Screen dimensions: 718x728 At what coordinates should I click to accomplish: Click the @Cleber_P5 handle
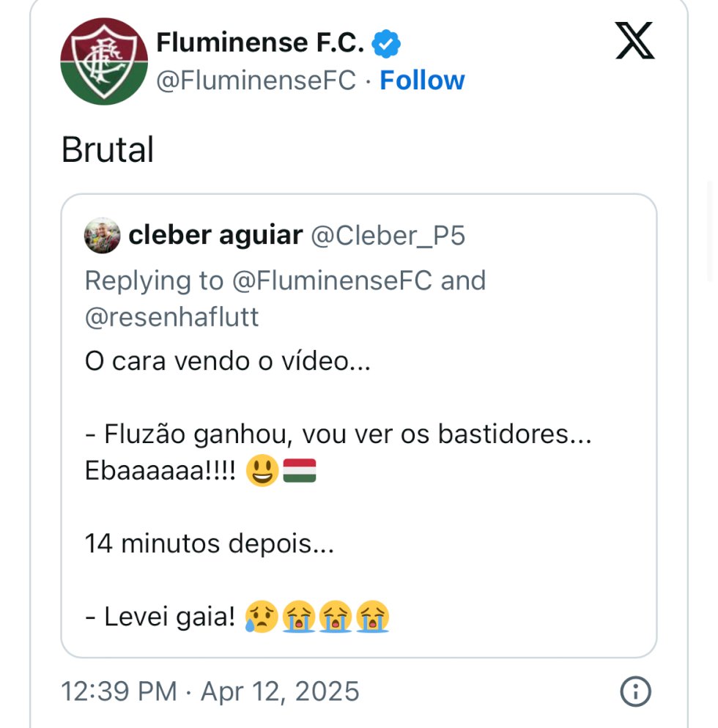388,235
